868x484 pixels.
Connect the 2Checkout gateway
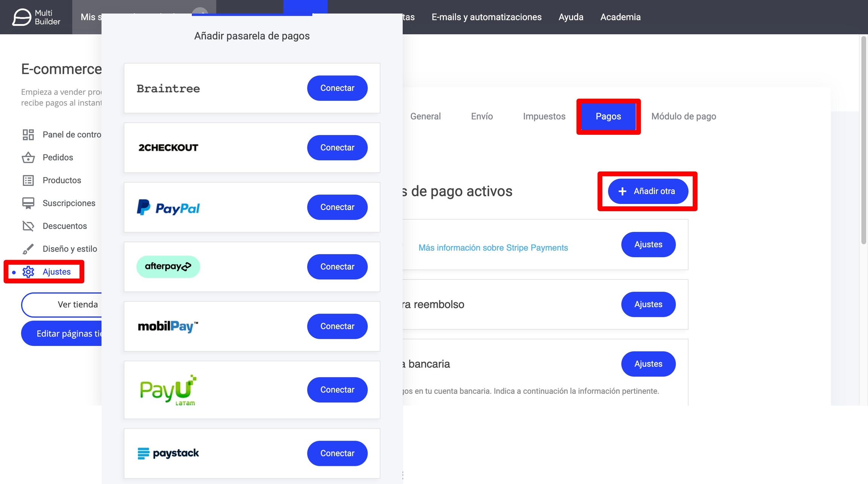337,148
